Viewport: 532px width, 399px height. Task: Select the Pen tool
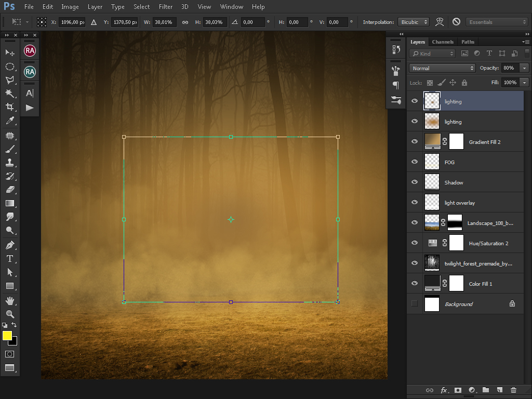(x=10, y=245)
